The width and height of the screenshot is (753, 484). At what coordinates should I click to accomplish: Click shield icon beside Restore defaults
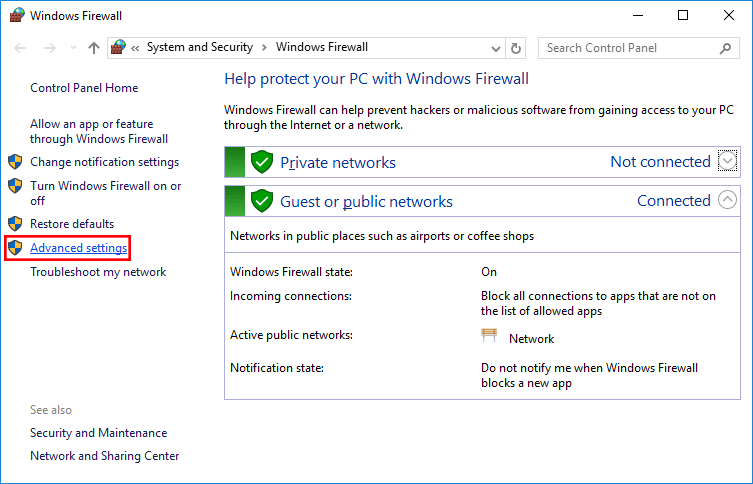(15, 224)
